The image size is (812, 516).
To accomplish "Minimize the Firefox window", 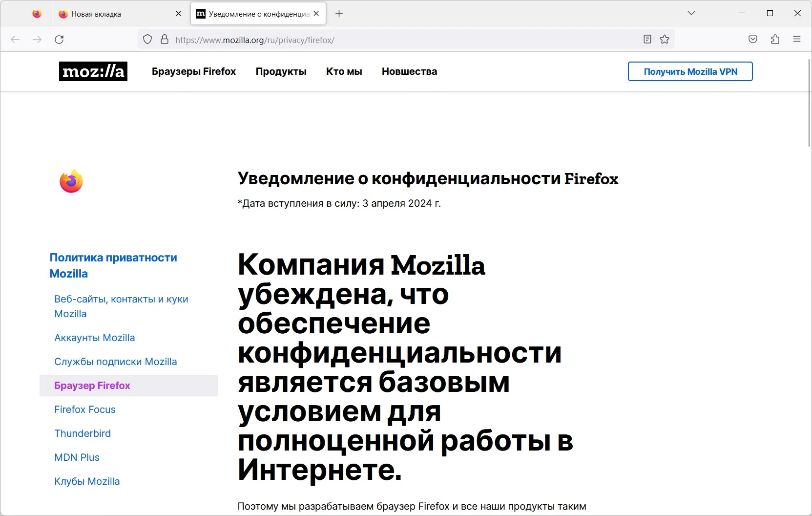I will [742, 13].
